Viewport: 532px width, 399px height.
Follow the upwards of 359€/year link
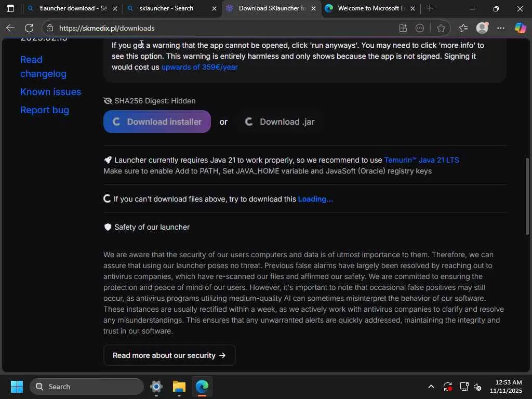click(199, 67)
